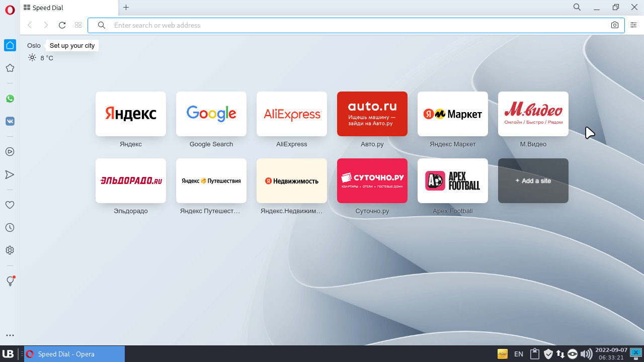Viewport: 644px width, 362px height.
Task: Open the auto.ru tile
Action: pos(372,114)
